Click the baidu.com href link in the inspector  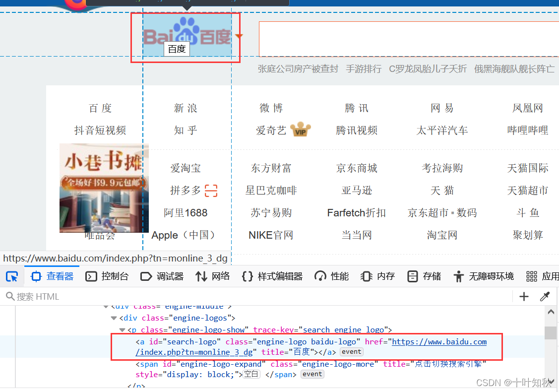point(438,342)
